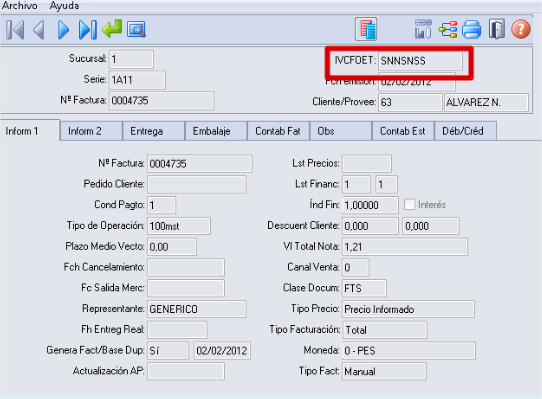Click the Moneda field 0 - PES
This screenshot has width=542, height=399.
coord(409,351)
